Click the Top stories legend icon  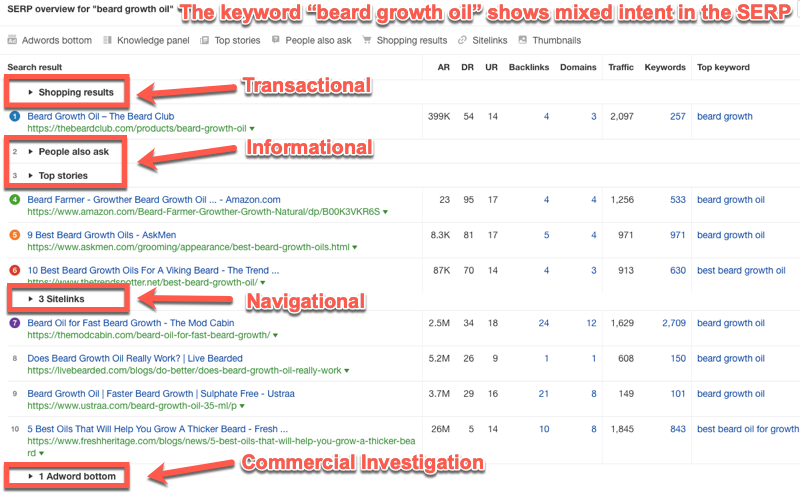point(205,41)
